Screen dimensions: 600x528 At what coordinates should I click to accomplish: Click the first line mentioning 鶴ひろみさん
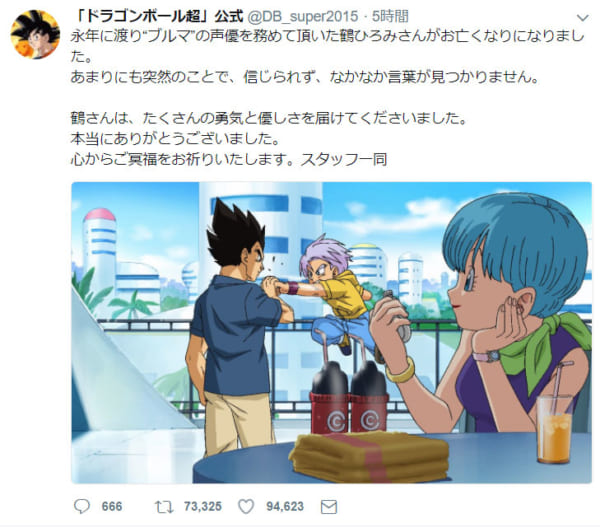(x=328, y=36)
